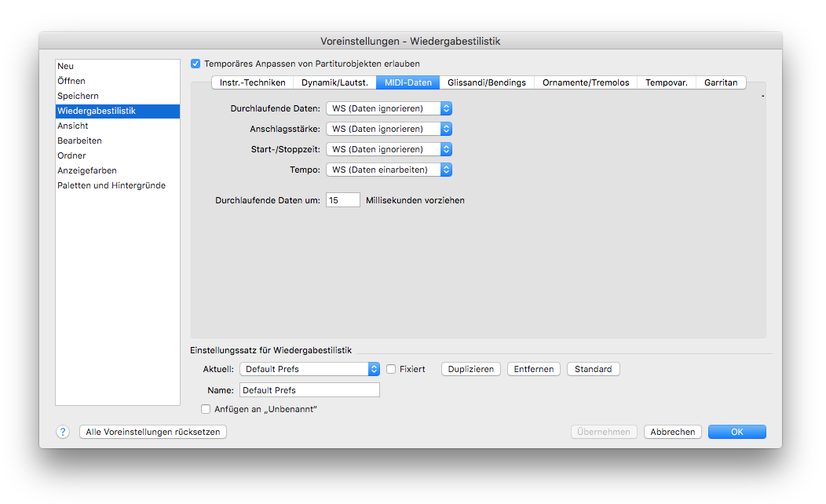Toggle Temporäres Anpassen von Partiturobjekten erlauben checkbox
Screen dimensions: 826x504
click(x=196, y=64)
